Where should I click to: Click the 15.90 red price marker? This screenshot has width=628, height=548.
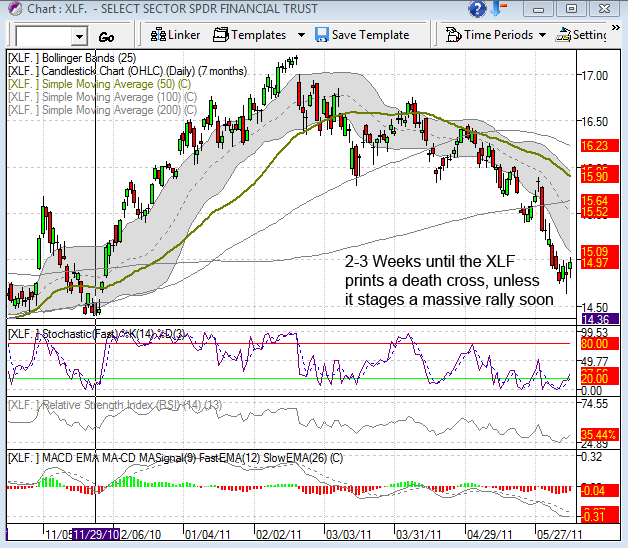[x=600, y=176]
